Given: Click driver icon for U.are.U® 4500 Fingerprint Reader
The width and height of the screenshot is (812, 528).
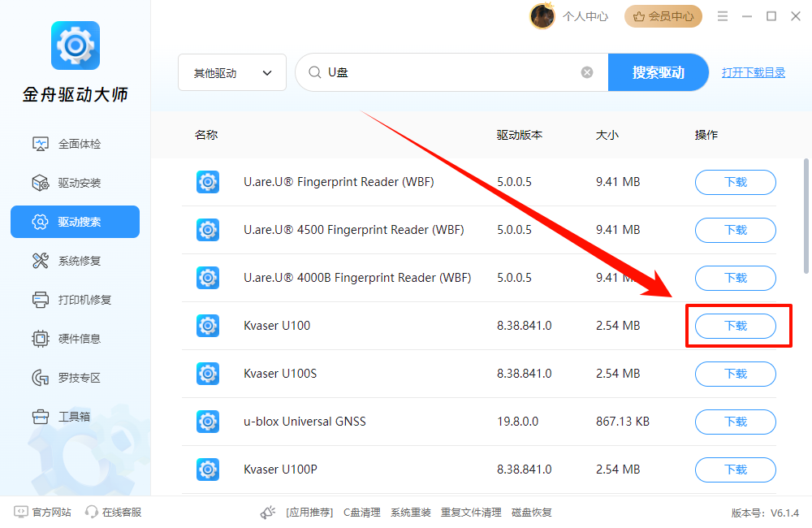Looking at the screenshot, I should [x=208, y=230].
